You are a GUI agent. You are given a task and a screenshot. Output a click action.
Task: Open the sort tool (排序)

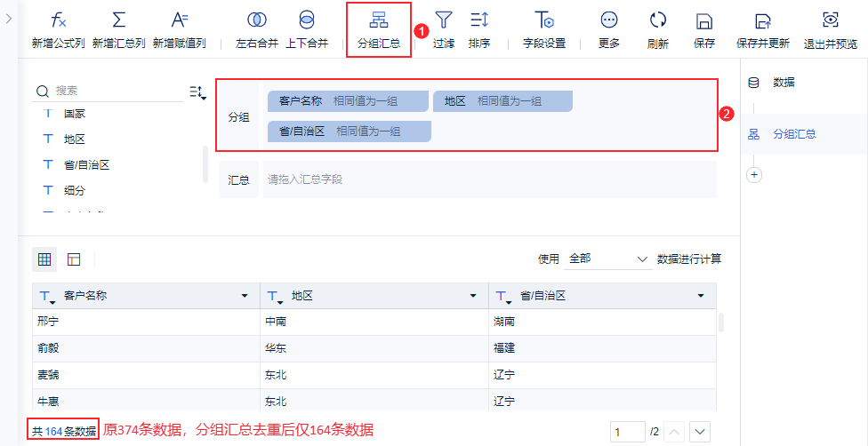point(479,30)
